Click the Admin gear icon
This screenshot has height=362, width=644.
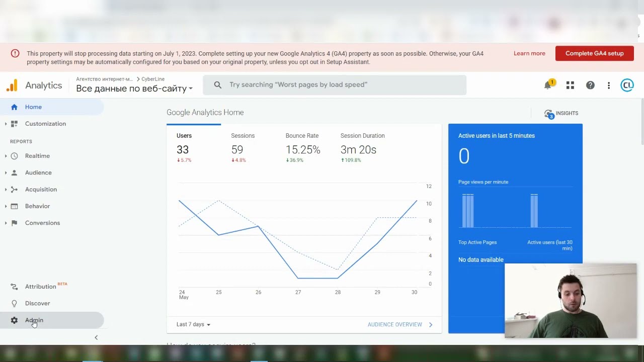(14, 320)
